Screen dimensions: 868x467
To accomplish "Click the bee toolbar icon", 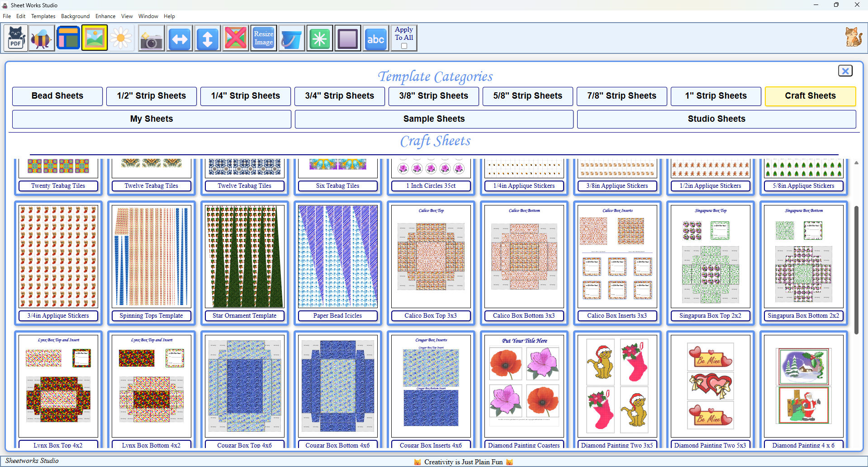I will pyautogui.click(x=41, y=38).
